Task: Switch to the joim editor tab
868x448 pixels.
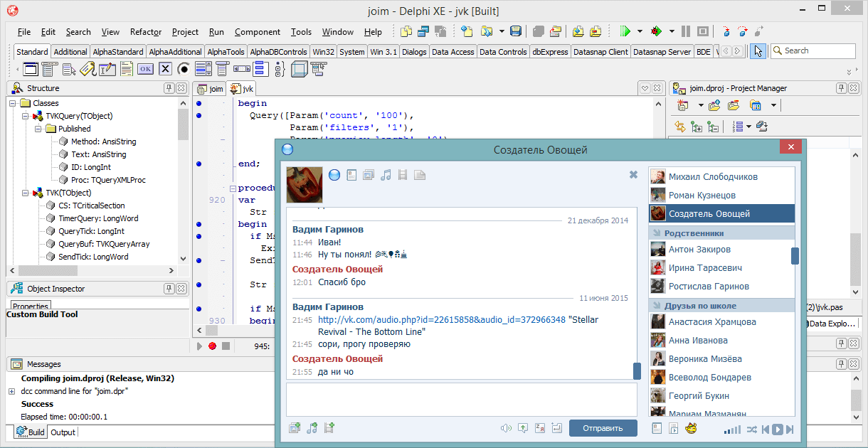Action: 210,89
